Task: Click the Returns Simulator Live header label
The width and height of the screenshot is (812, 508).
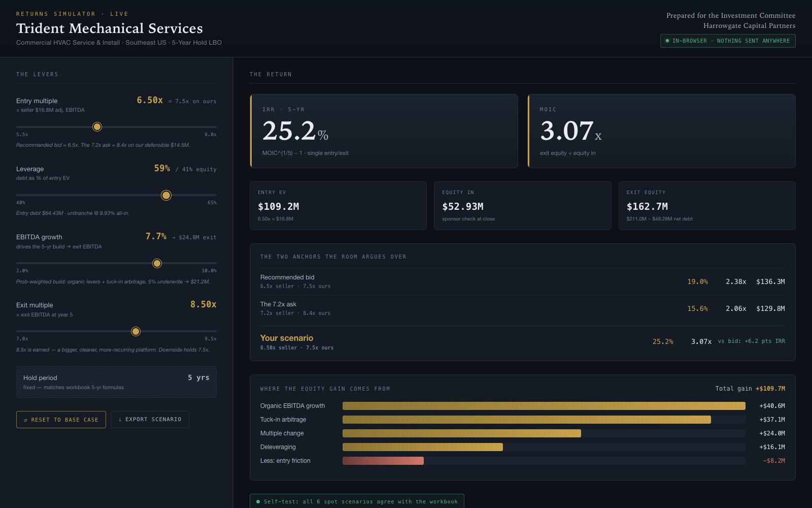Action: click(72, 14)
